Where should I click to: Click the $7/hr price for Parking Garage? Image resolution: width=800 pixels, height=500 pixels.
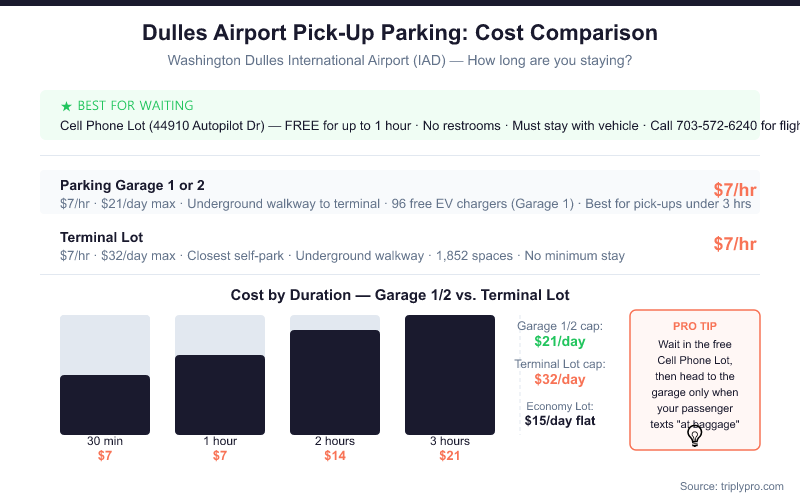click(x=735, y=191)
